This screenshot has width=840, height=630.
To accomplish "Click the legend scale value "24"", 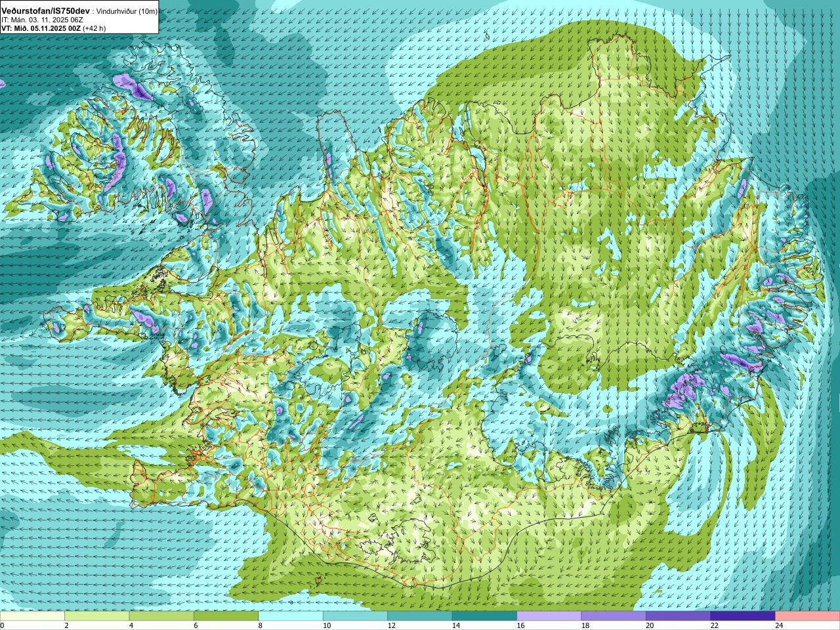I will [x=780, y=625].
